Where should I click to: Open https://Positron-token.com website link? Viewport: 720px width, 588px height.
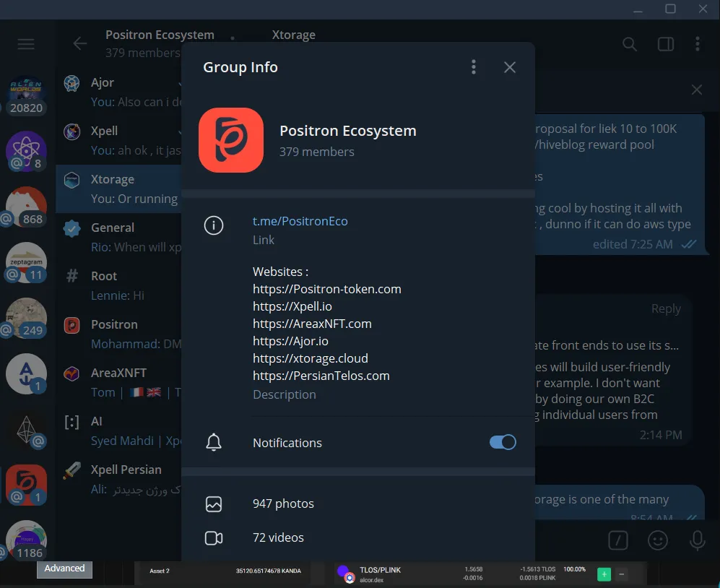327,289
